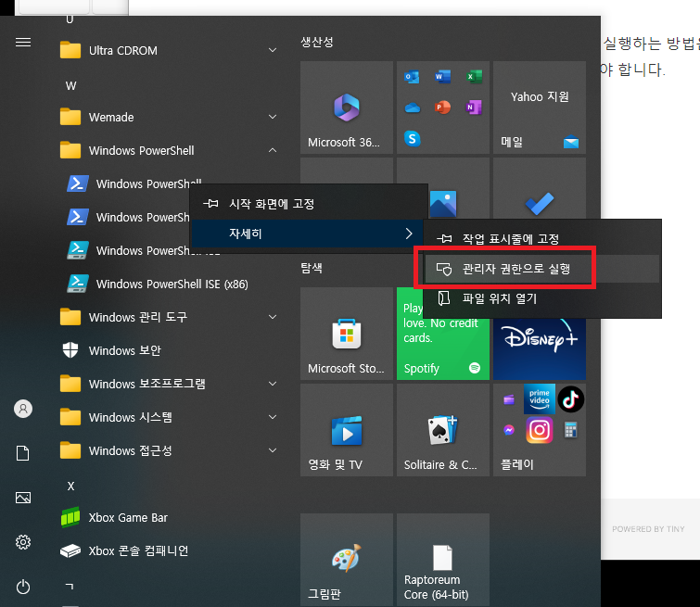This screenshot has height=607, width=700.
Task: Open Word icon in Office tile
Action: tap(442, 77)
